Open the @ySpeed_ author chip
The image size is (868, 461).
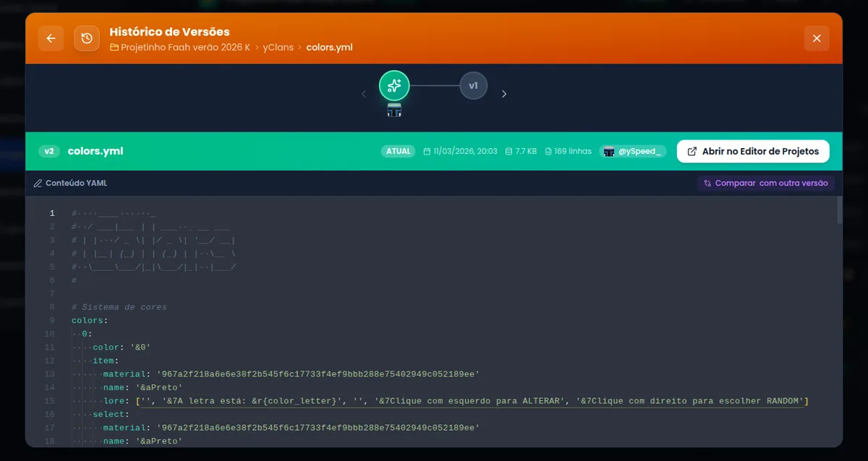(633, 151)
